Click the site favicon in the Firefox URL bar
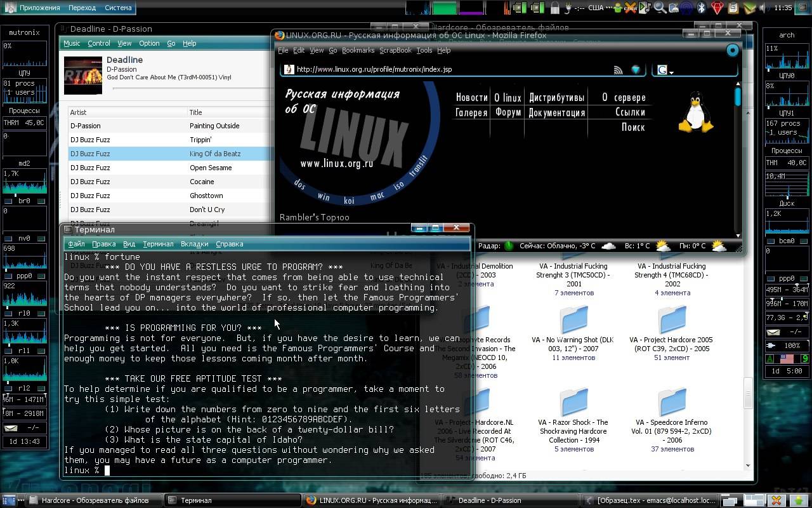Screen dimensions: 812x508 289,69
